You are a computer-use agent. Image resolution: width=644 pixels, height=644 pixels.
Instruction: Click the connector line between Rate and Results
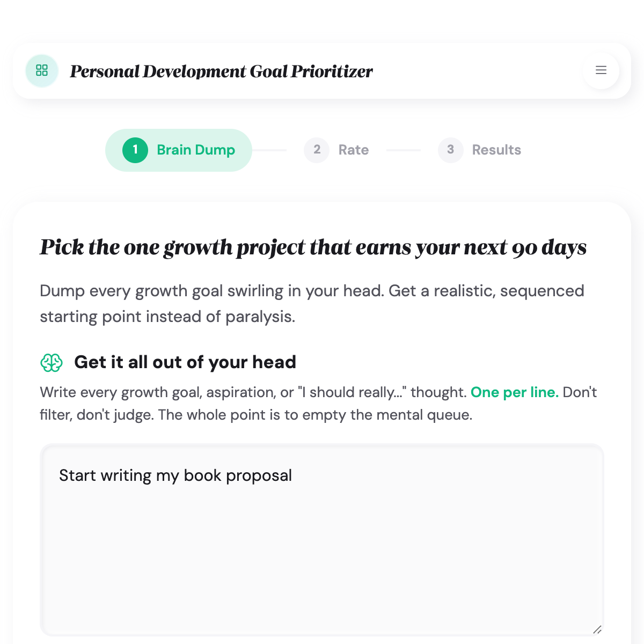point(403,150)
